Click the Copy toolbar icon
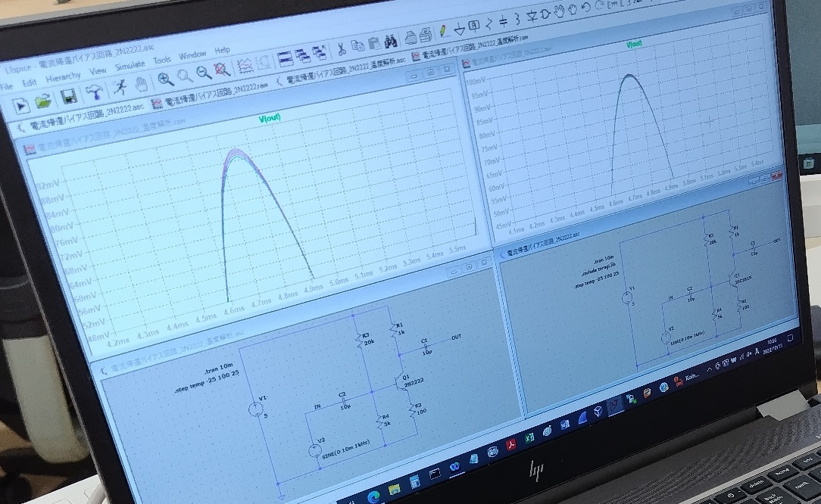The width and height of the screenshot is (821, 504). tap(357, 45)
